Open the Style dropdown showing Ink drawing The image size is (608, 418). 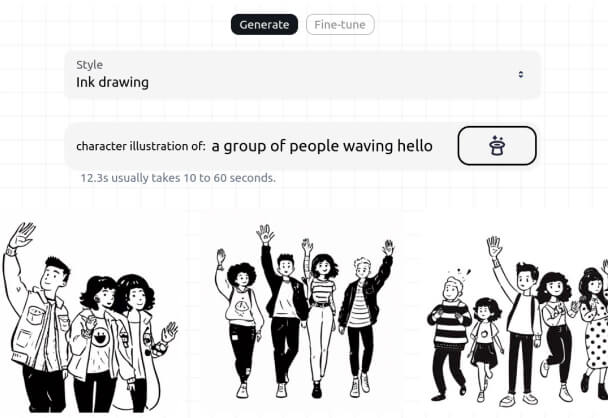(300, 74)
